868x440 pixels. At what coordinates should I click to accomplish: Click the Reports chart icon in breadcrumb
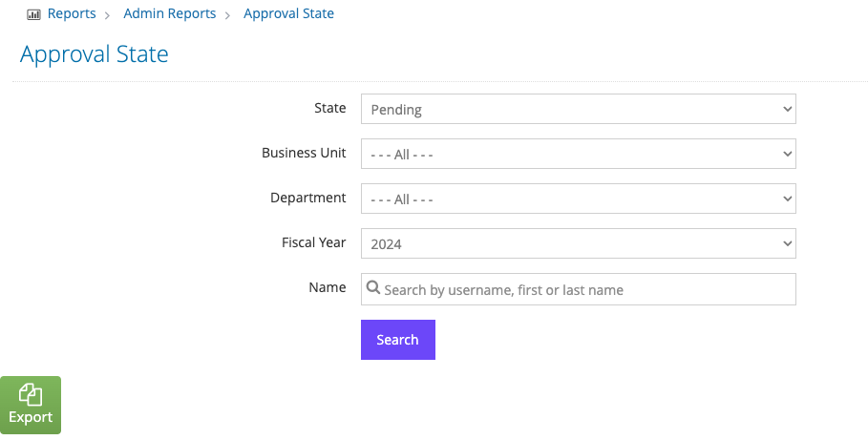coord(33,14)
